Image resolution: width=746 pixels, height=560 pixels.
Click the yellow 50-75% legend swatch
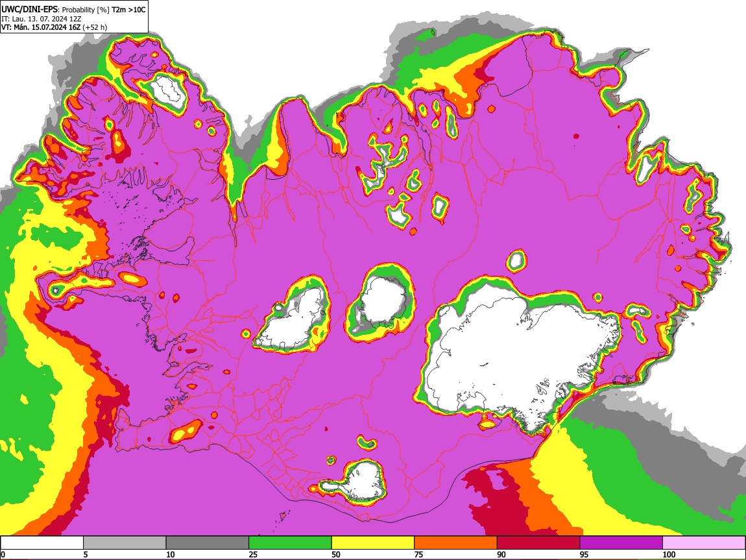[373, 543]
